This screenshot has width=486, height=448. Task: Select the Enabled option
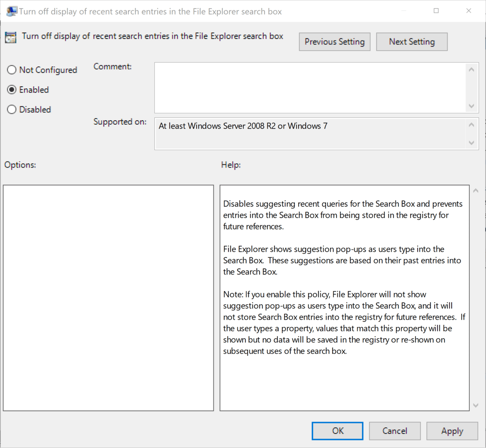tap(12, 89)
